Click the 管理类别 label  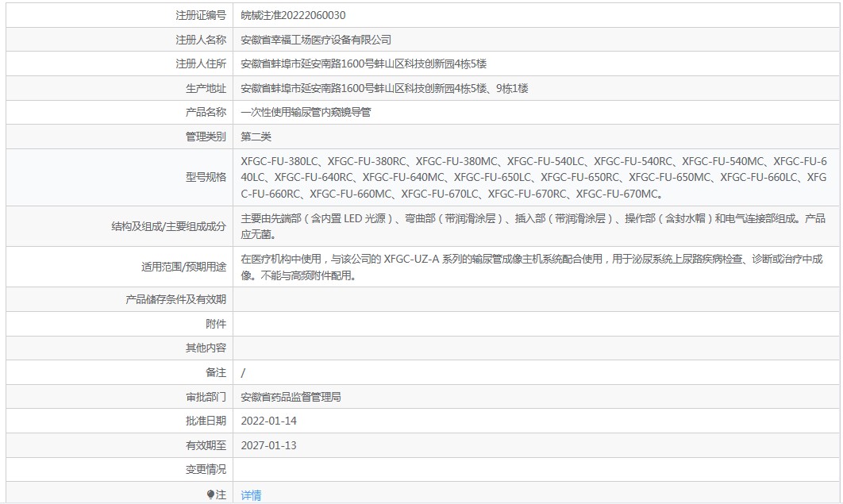coord(206,137)
